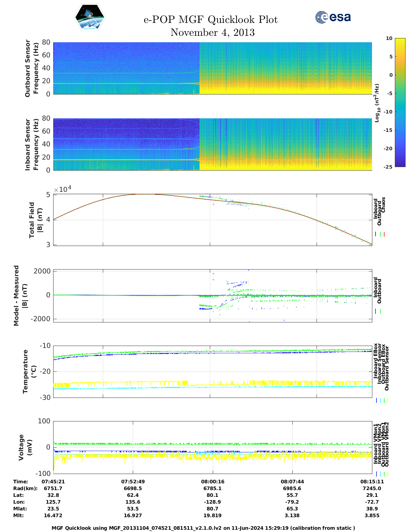Click the November 4, 2013 date text

212,33
